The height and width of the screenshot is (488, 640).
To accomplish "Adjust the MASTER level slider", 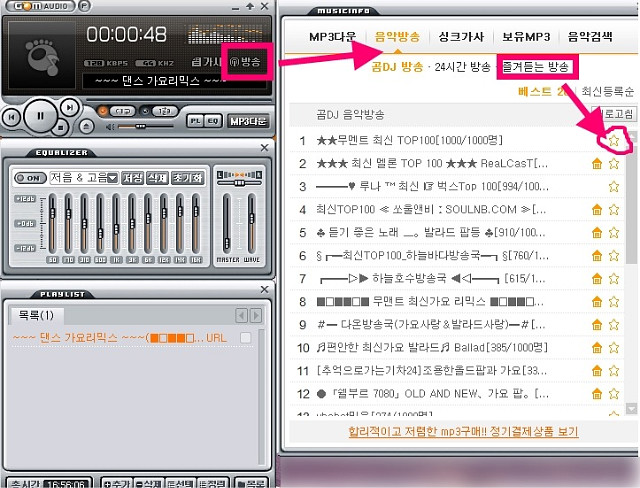I will [x=227, y=222].
